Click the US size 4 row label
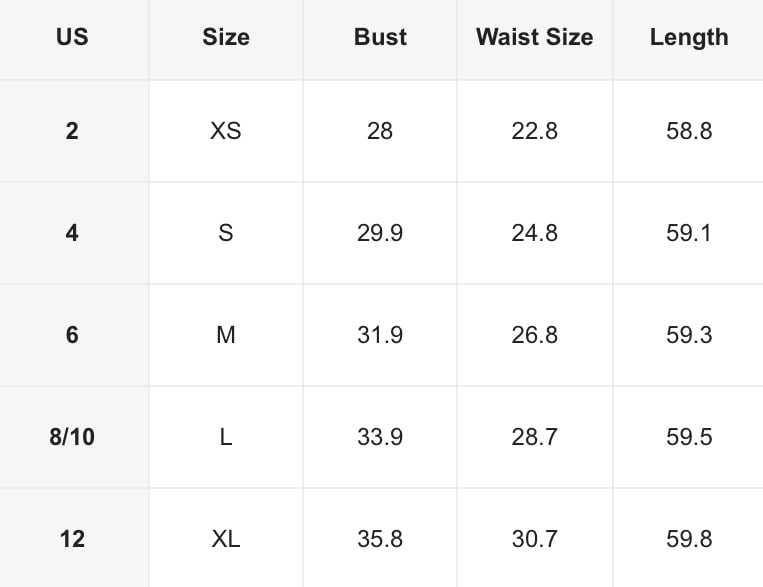 72,233
